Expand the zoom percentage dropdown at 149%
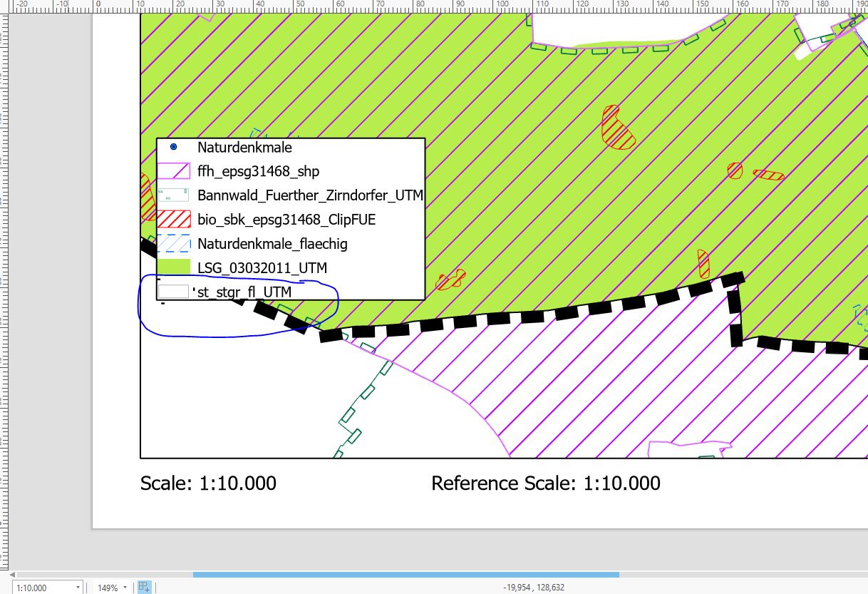Image resolution: width=868 pixels, height=594 pixels. [x=123, y=587]
